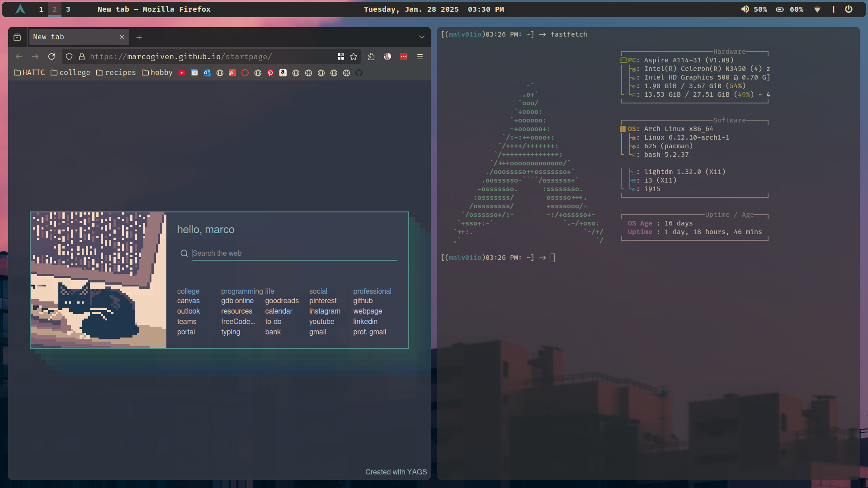Screen dimensions: 868x488
Task: Open the college bookmarks folder
Action: (70, 73)
